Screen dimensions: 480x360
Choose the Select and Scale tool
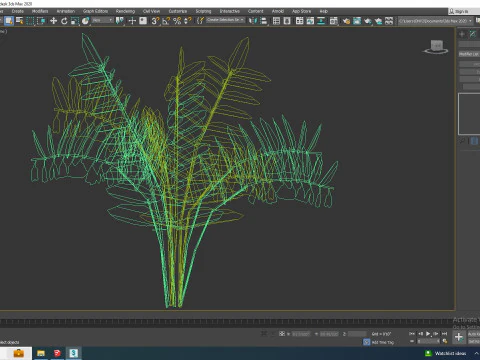[x=75, y=21]
